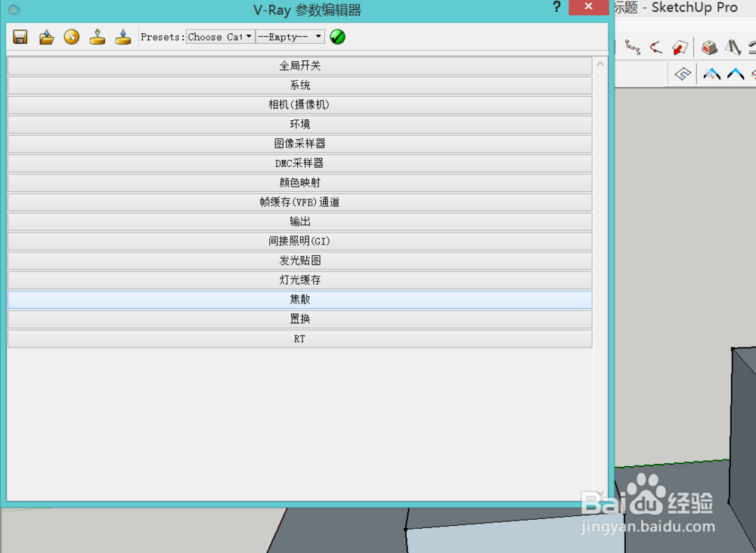Expand the 发光贴图 rollout
This screenshot has width=756, height=553.
click(300, 261)
